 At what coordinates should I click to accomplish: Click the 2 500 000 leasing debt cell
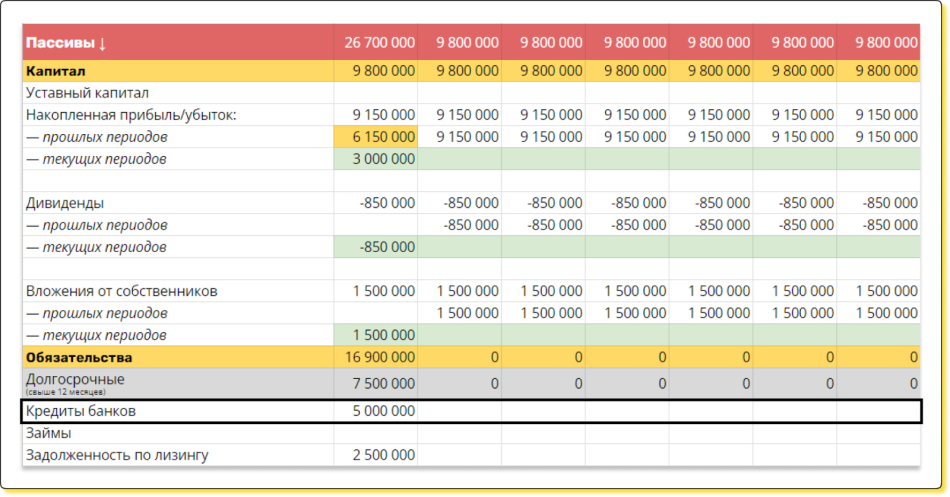(x=376, y=455)
